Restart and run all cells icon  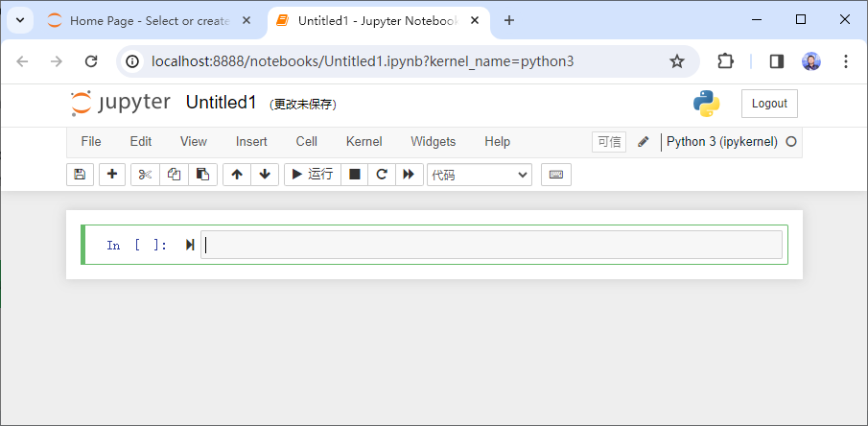pos(409,174)
